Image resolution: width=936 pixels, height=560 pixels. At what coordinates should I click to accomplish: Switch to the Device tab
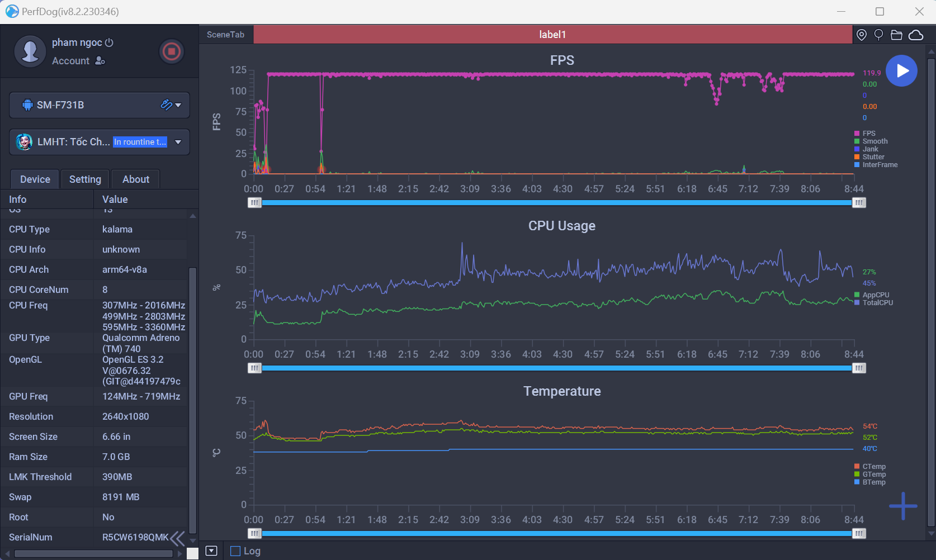(x=35, y=179)
